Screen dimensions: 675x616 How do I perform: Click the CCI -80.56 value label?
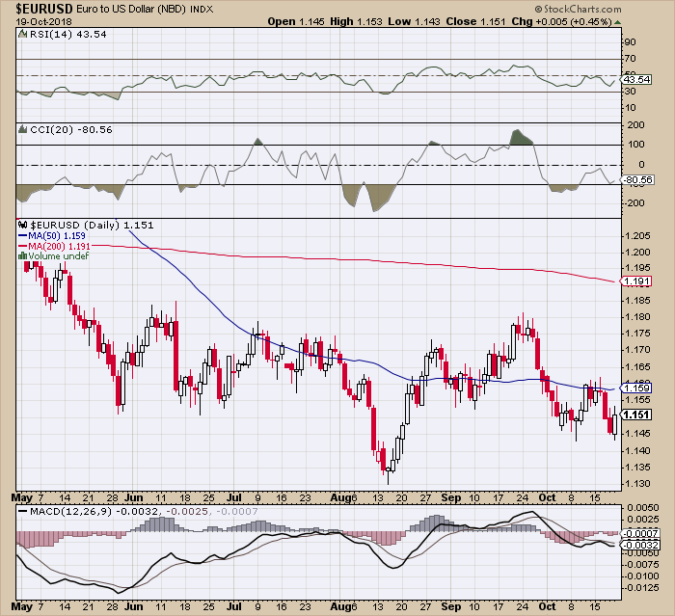(x=637, y=179)
